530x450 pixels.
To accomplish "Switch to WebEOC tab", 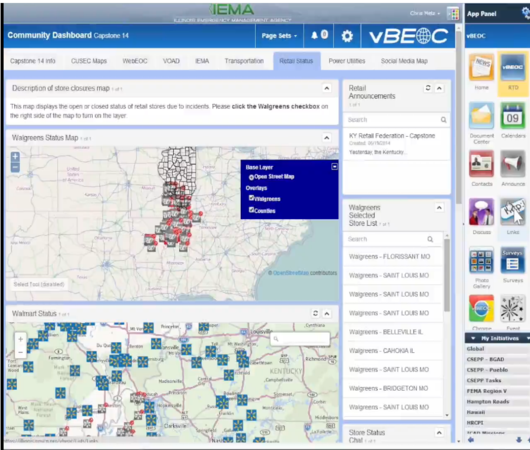I will (135, 61).
